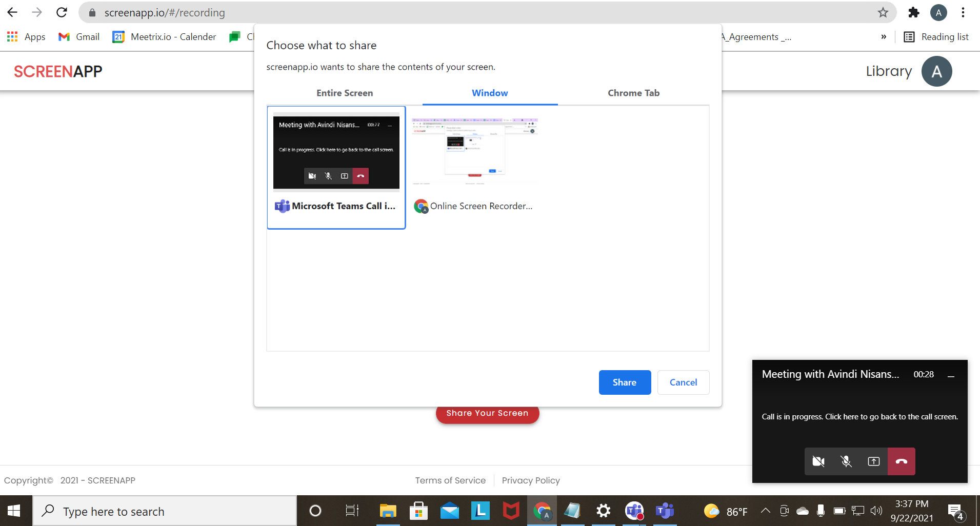
Task: Bookmark this page with the star icon
Action: 883,12
